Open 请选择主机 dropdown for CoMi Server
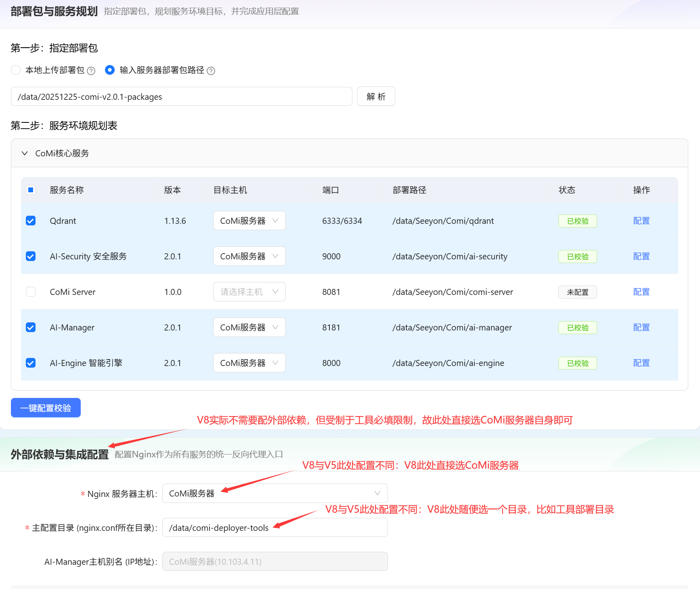Viewport: 700px width, 589px height. click(x=249, y=292)
